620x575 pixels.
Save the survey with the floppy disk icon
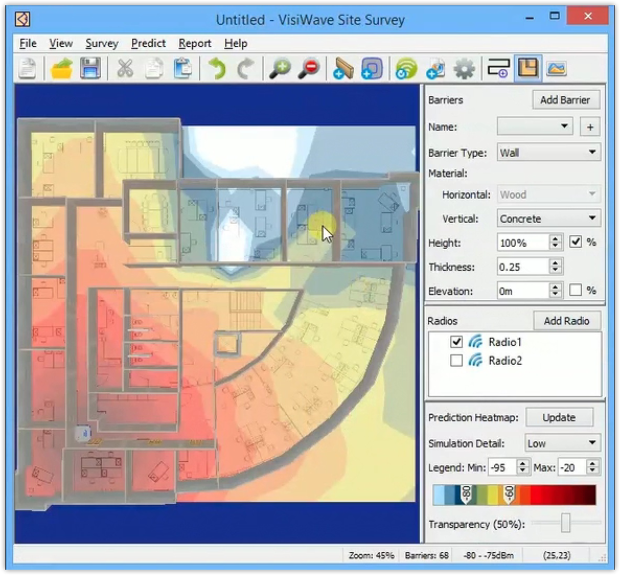90,68
